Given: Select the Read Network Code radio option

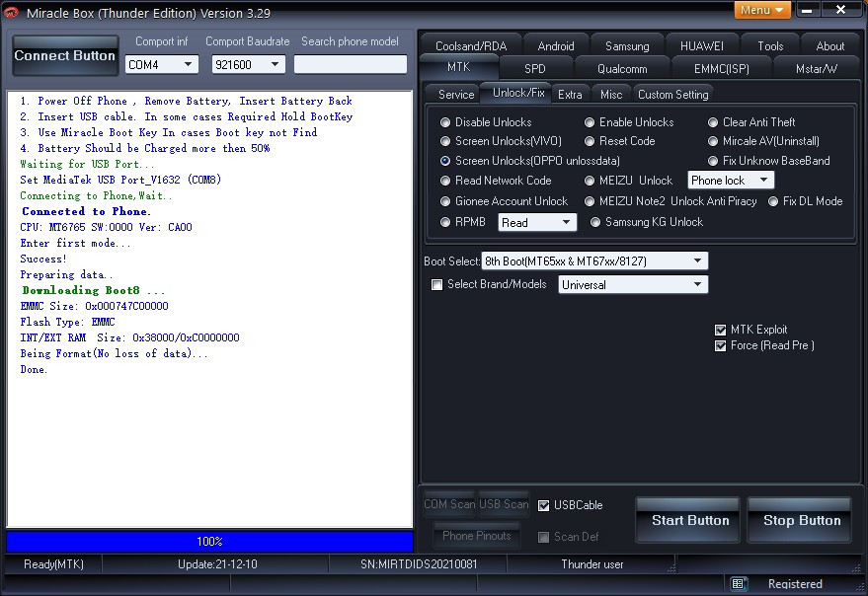Looking at the screenshot, I should pos(445,181).
